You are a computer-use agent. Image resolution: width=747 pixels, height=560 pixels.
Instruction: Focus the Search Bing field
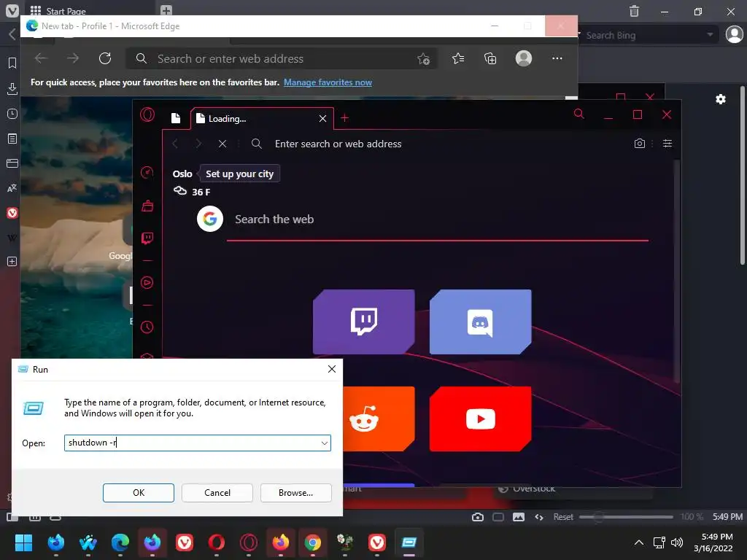tap(642, 35)
